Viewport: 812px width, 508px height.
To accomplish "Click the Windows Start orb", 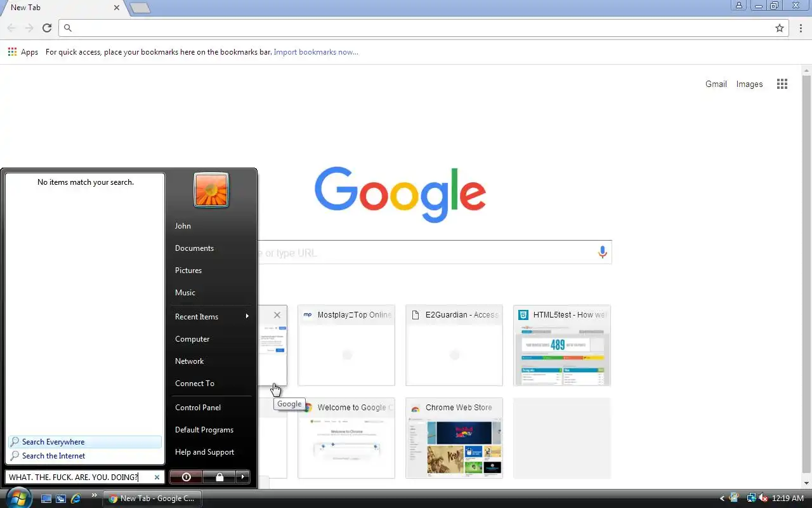I will 18,498.
